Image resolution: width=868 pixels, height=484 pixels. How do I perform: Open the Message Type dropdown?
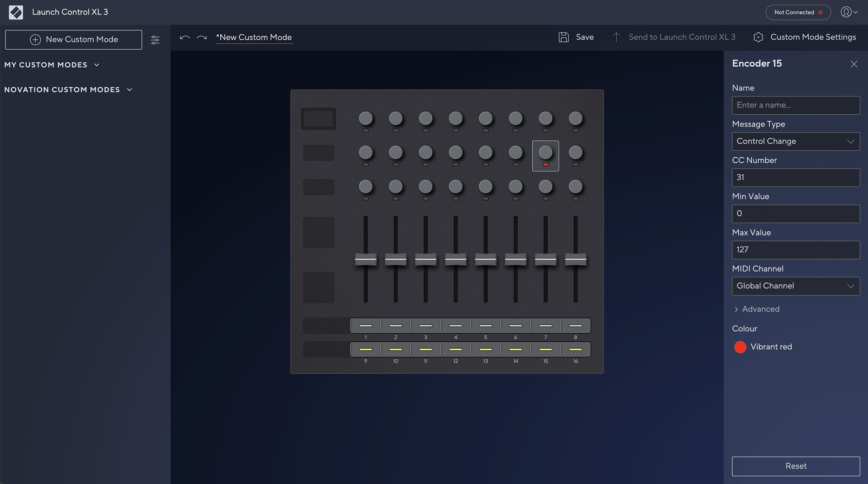[796, 141]
